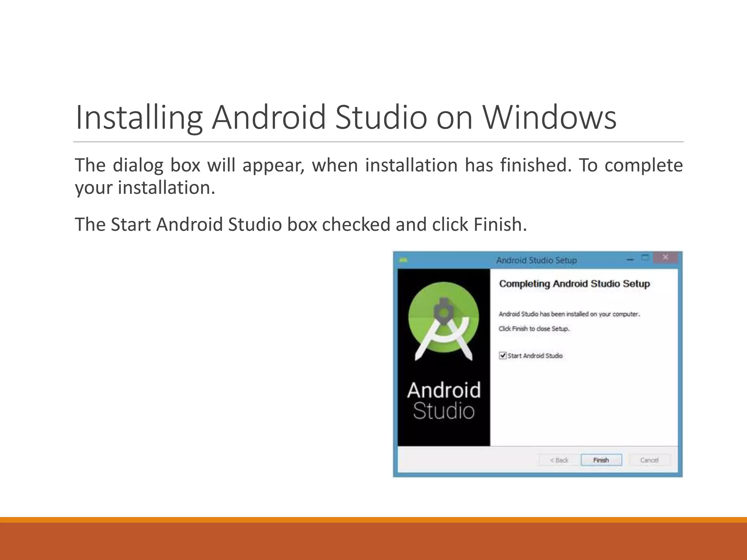Maximize the Android Studio Setup window
This screenshot has width=747, height=560.
pyautogui.click(x=645, y=258)
